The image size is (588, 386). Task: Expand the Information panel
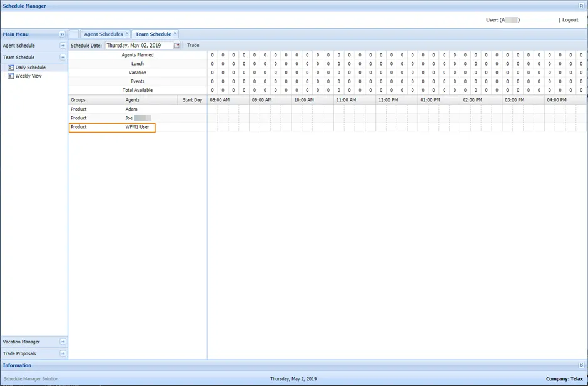(x=581, y=365)
